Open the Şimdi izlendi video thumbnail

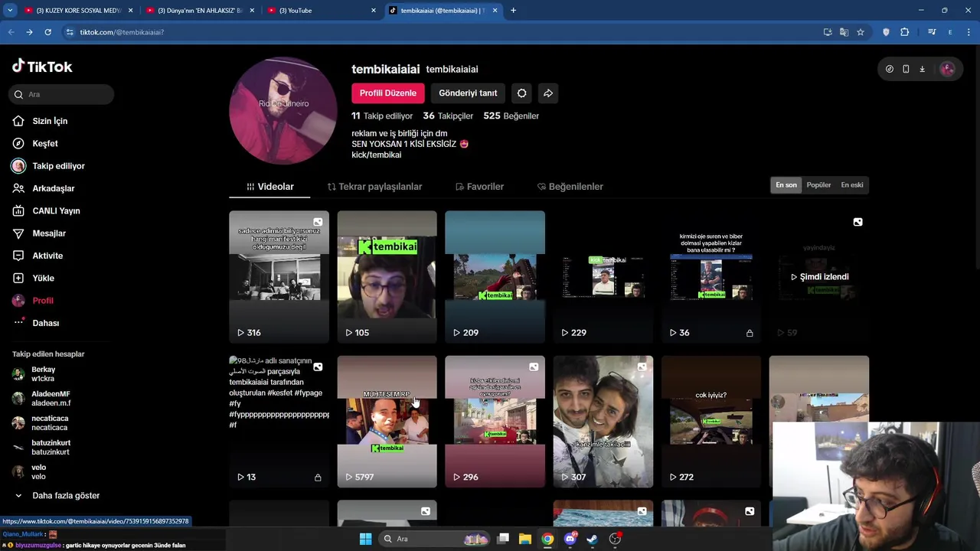(x=818, y=277)
